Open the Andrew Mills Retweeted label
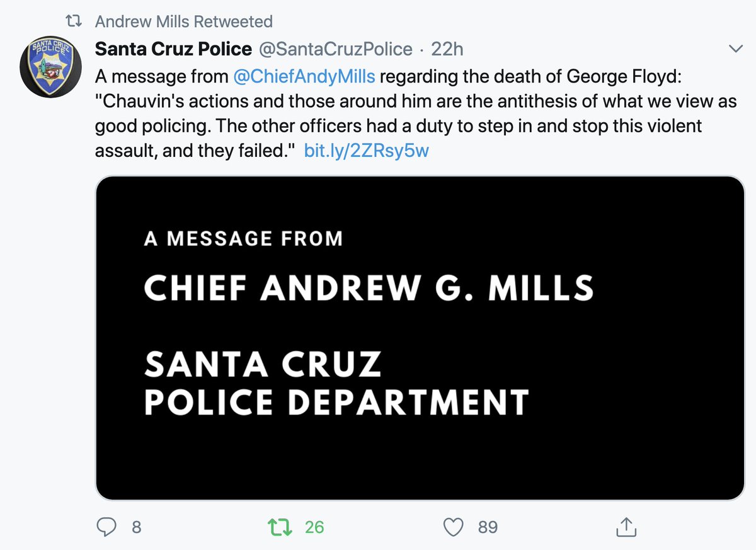The width and height of the screenshot is (756, 550). point(184,21)
